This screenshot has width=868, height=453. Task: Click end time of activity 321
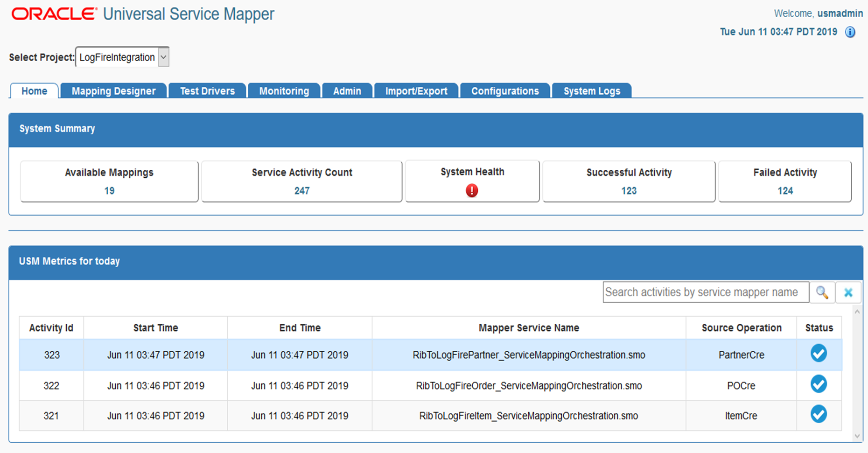300,416
